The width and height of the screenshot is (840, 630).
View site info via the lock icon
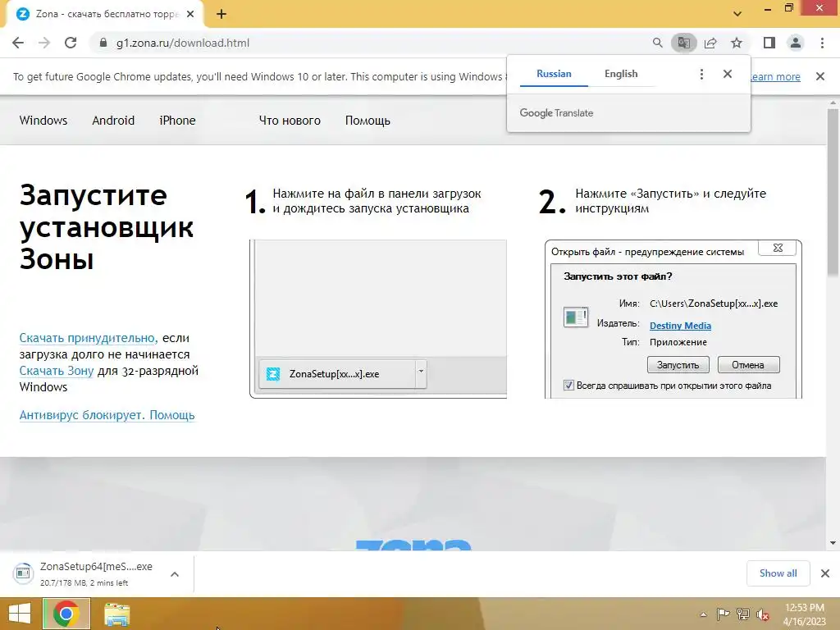[103, 43]
